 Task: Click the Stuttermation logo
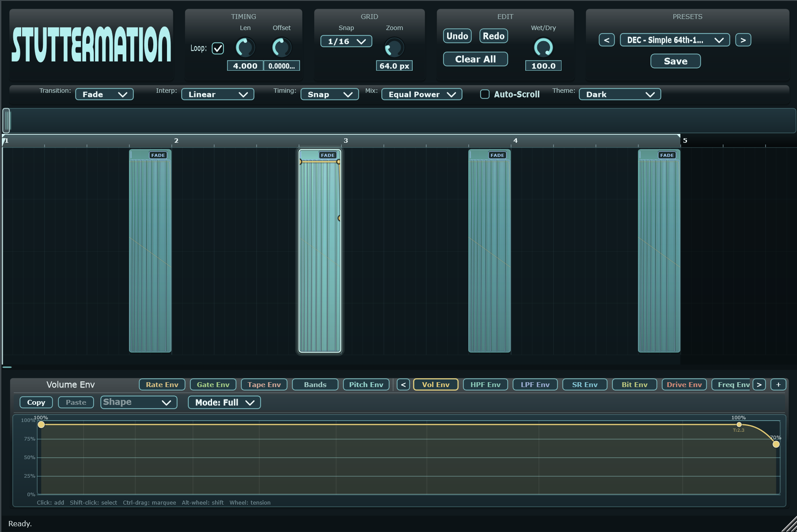(x=91, y=44)
